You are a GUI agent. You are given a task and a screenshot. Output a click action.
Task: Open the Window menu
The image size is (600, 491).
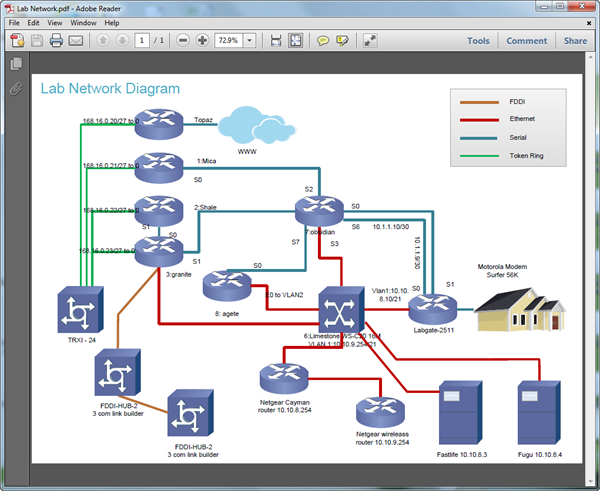[83, 23]
